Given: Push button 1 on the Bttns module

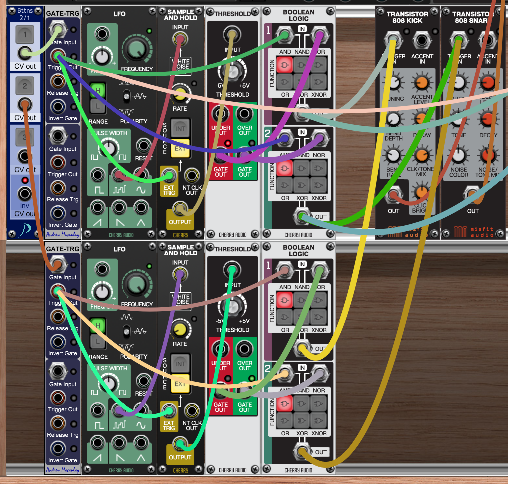Looking at the screenshot, I should pos(25,34).
